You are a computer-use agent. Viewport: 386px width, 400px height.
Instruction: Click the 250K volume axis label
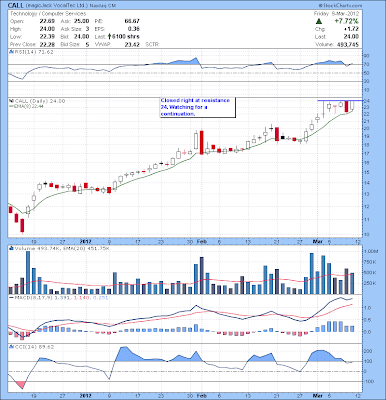pyautogui.click(x=371, y=283)
